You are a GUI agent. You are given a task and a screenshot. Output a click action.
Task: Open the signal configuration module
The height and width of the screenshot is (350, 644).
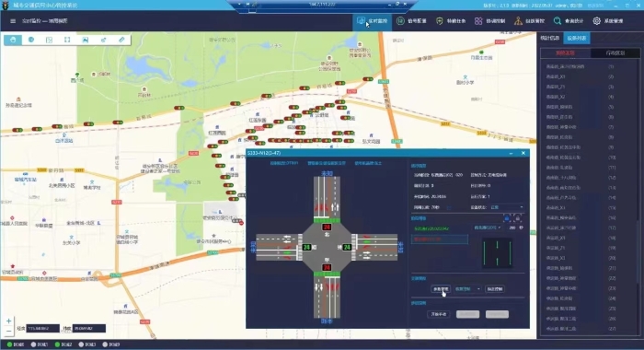click(412, 20)
